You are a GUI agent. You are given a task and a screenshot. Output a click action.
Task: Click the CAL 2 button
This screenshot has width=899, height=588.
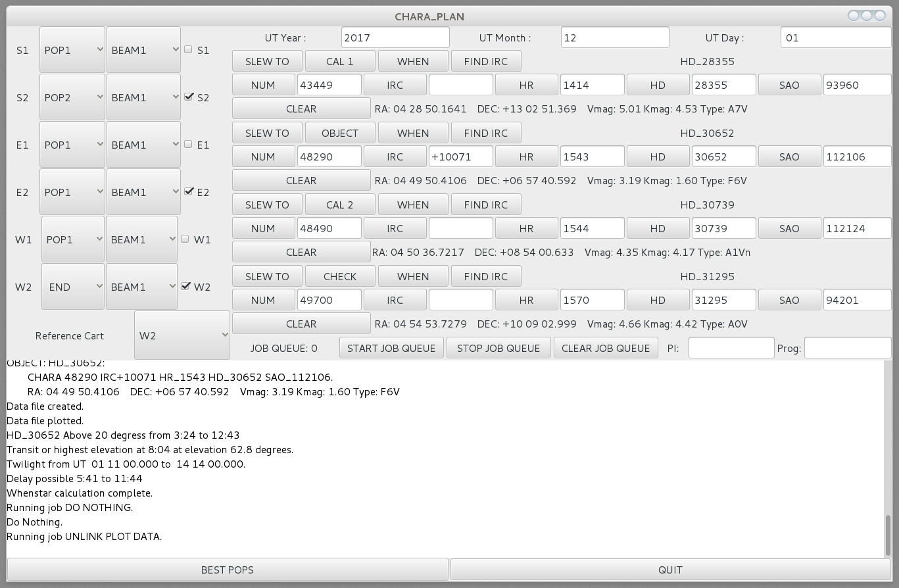pyautogui.click(x=340, y=205)
